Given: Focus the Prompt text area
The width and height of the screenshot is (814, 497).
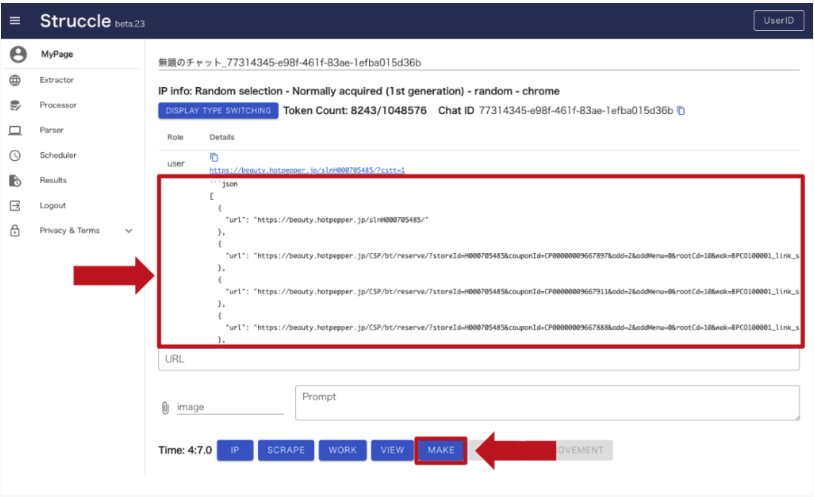Looking at the screenshot, I should tap(547, 403).
